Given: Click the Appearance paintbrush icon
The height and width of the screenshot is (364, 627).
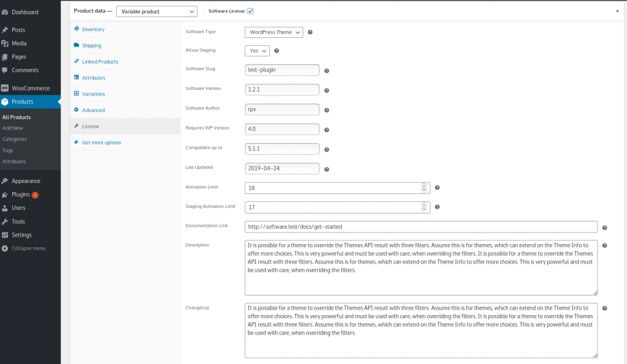Looking at the screenshot, I should [5, 181].
